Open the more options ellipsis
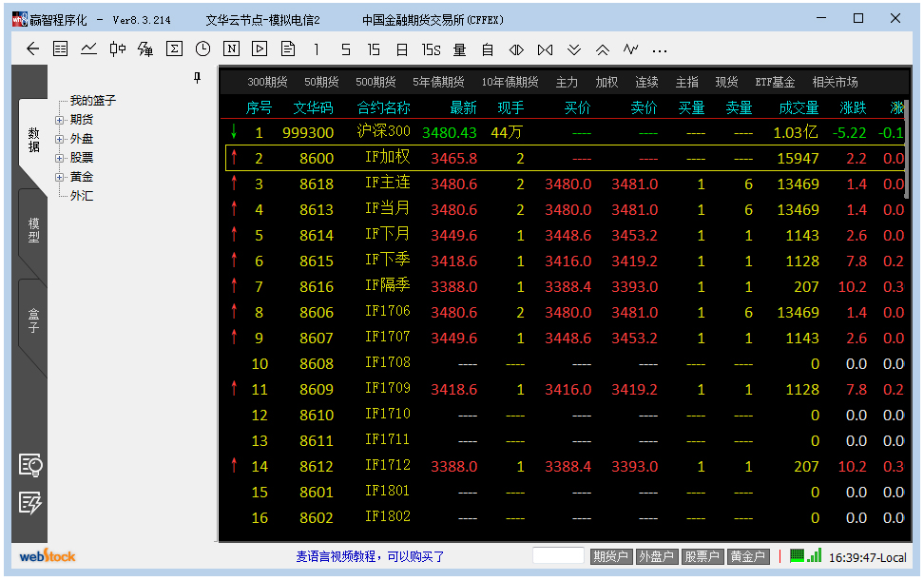The width and height of the screenshot is (924, 581). tap(660, 51)
